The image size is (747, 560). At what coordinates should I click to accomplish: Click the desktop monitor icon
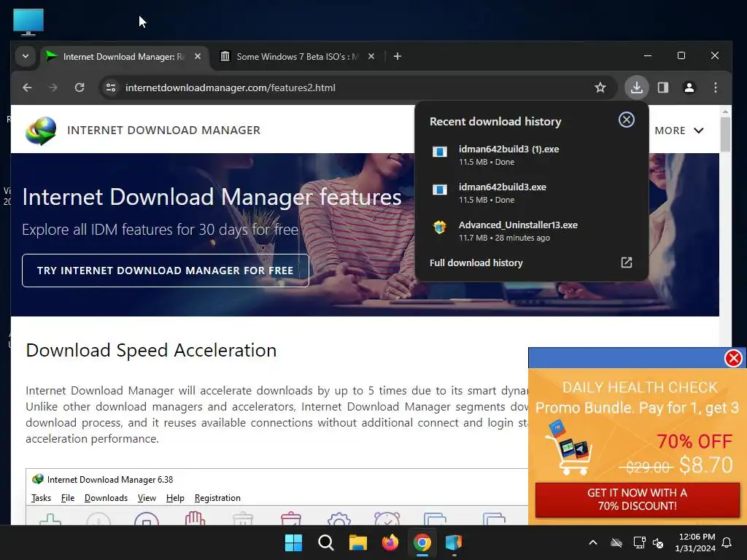28,22
